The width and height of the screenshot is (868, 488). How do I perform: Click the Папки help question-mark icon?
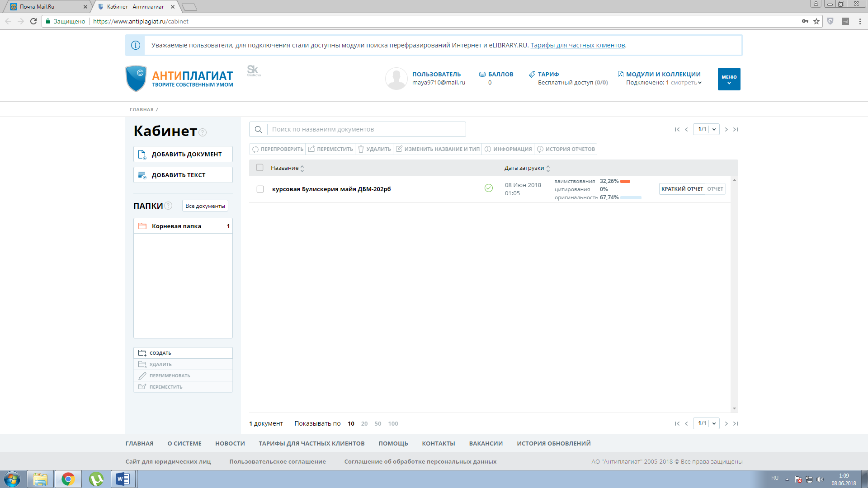coord(168,206)
